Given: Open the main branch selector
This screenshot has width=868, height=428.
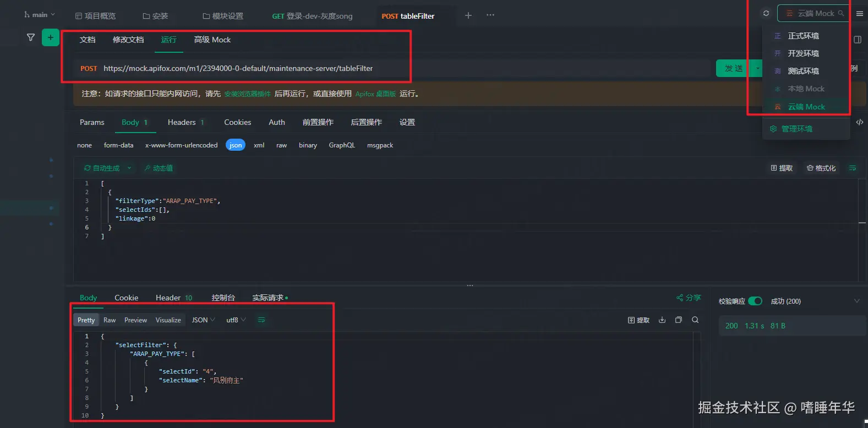Looking at the screenshot, I should (40, 15).
